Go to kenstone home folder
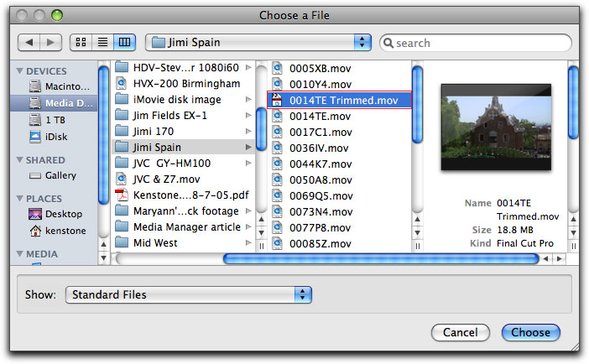This screenshot has height=364, width=589. pos(67,231)
